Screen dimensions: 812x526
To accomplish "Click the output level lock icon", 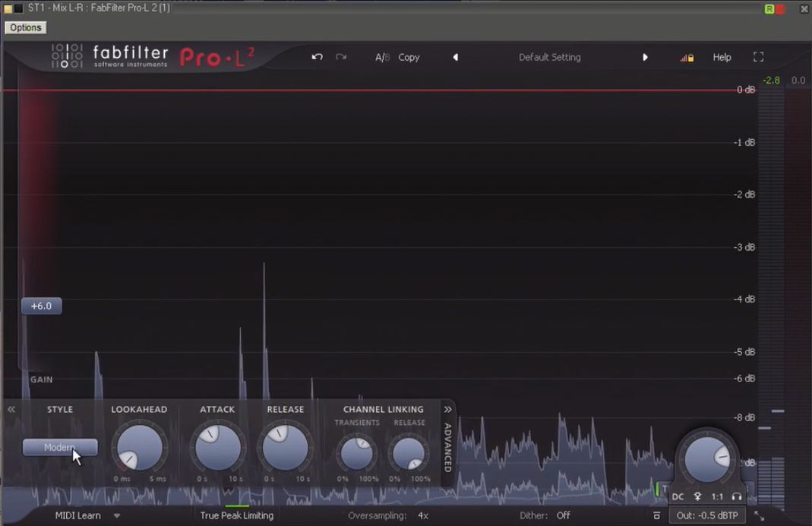I will pos(687,58).
